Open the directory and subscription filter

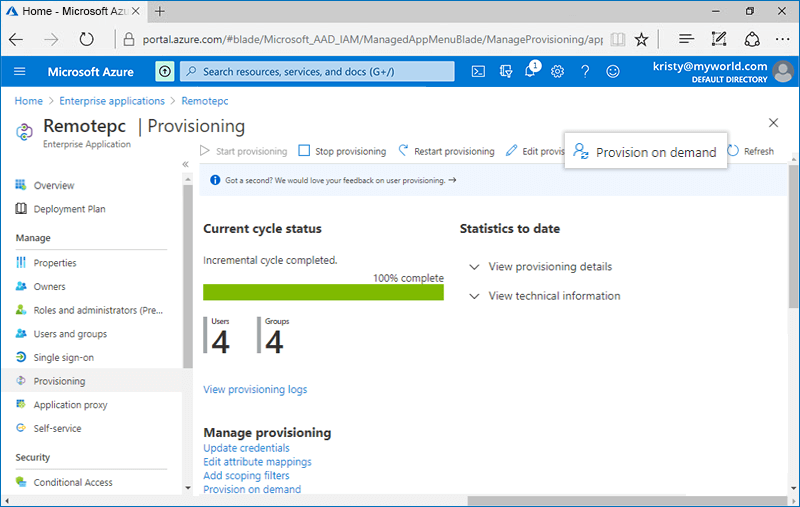pos(506,72)
